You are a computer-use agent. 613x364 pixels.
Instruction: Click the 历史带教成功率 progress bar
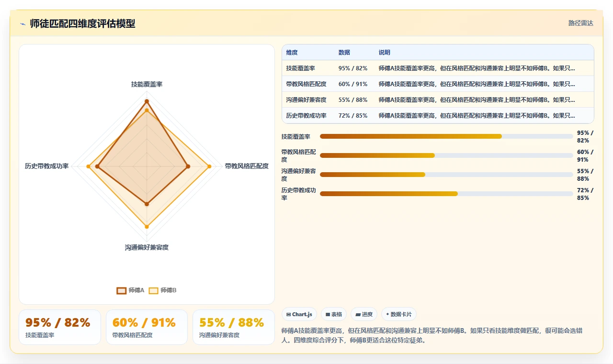[x=446, y=194]
